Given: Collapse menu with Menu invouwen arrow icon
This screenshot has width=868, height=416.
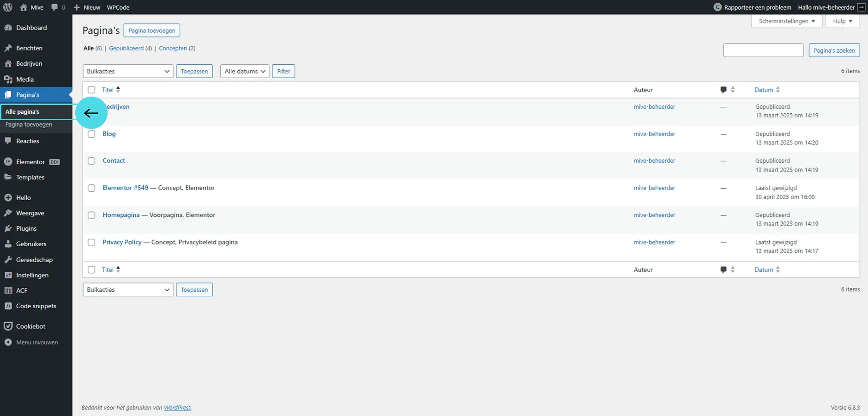Looking at the screenshot, I should click(8, 343).
